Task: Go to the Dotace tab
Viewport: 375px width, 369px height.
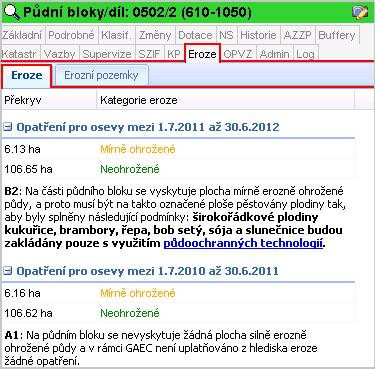Action: click(x=195, y=35)
